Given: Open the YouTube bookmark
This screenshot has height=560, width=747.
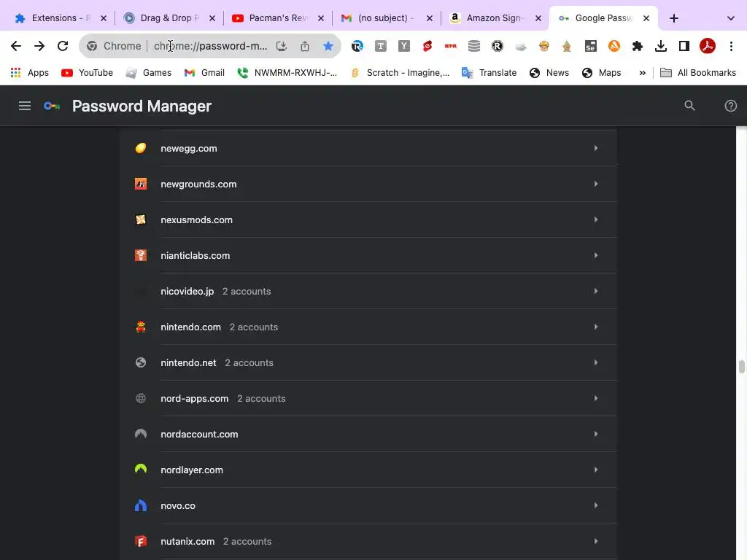Looking at the screenshot, I should coord(88,72).
